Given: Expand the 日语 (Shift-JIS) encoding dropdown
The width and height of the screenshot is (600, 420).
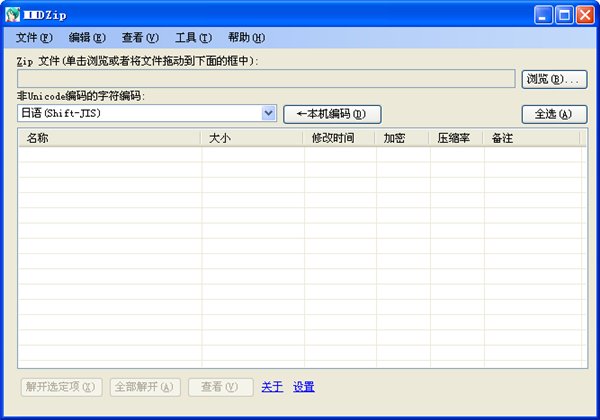Looking at the screenshot, I should point(269,113).
